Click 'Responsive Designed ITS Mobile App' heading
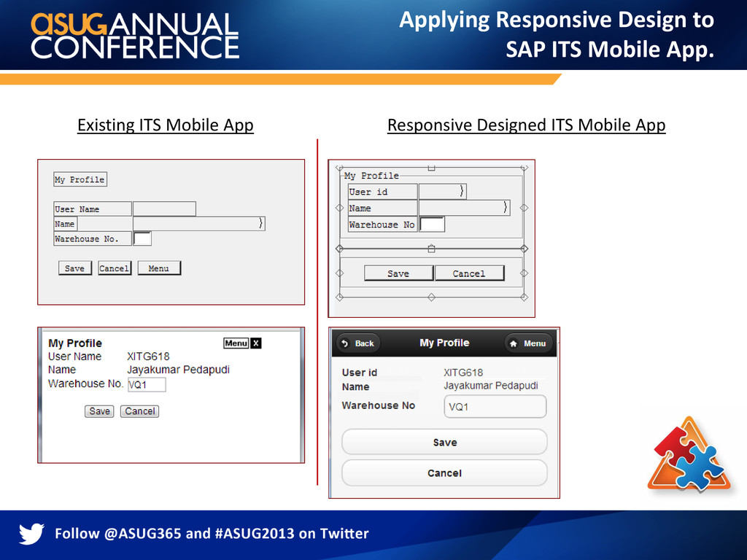This screenshot has width=747, height=560. tap(526, 125)
